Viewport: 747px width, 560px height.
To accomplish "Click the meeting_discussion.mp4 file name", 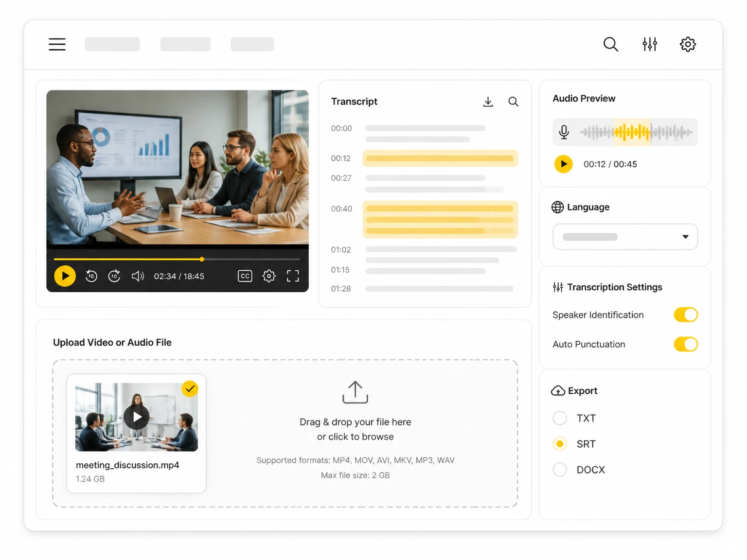I will [127, 465].
